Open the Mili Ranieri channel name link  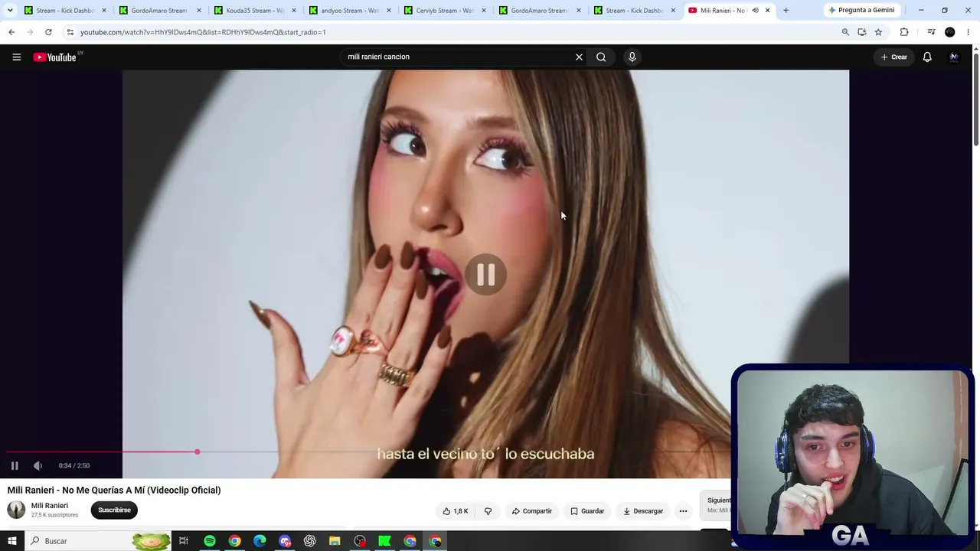pos(50,506)
